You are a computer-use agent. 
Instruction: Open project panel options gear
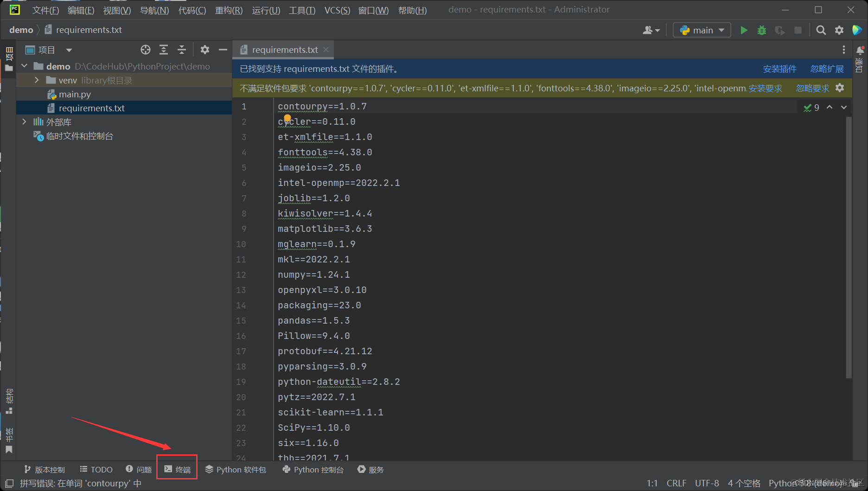pyautogui.click(x=205, y=50)
